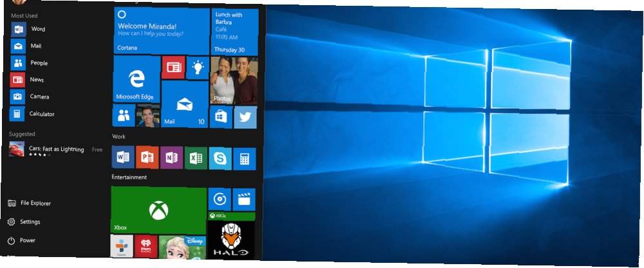Open the iHeartRadio tile

coord(146,247)
